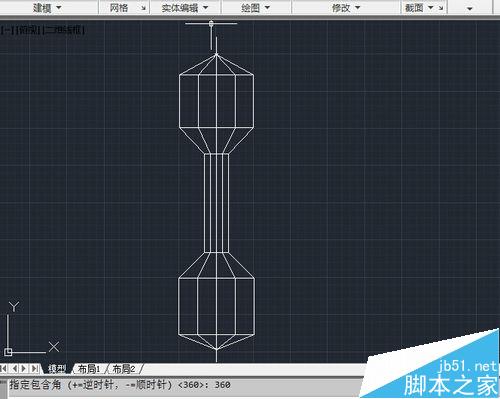Viewport: 500px width, 399px height.
Task: Open the 网格 panel dialog launcher arrow
Action: click(x=143, y=8)
